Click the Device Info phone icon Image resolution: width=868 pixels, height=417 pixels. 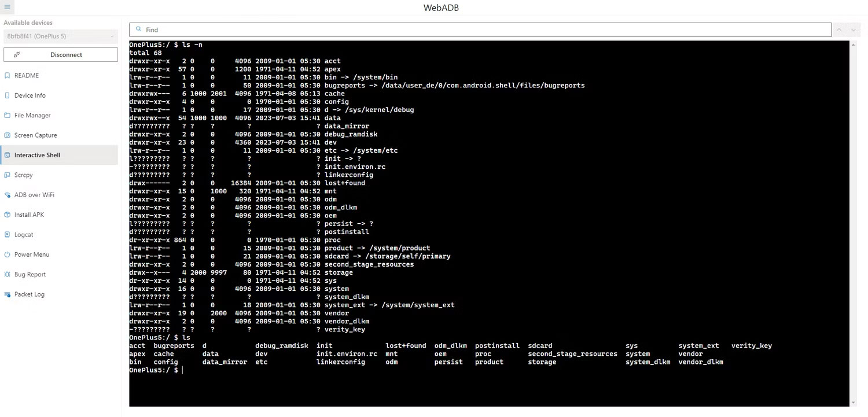pos(7,95)
